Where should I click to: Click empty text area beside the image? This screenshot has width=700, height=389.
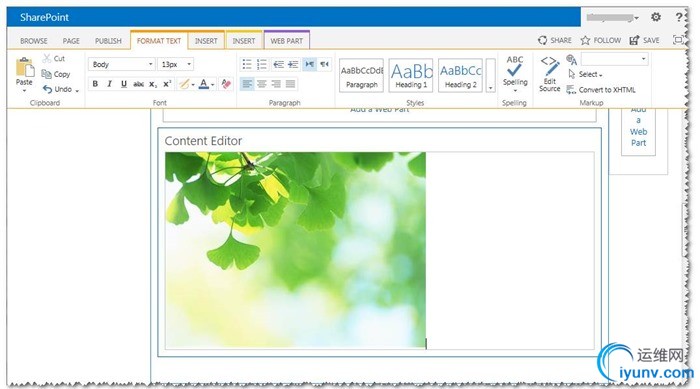[x=510, y=250]
